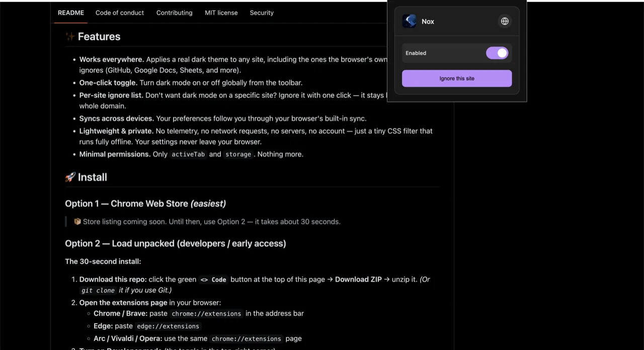Click the 'One-click toggle.' bold text

(x=108, y=83)
